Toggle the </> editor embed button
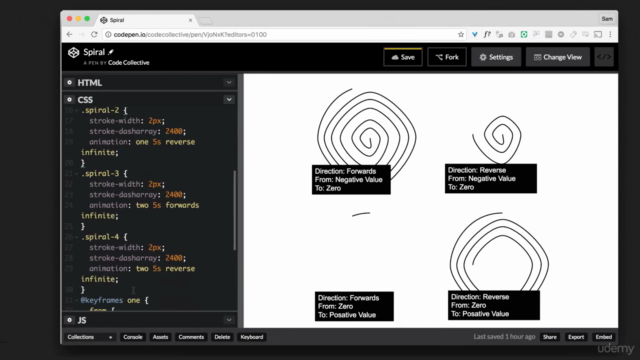 tap(604, 57)
